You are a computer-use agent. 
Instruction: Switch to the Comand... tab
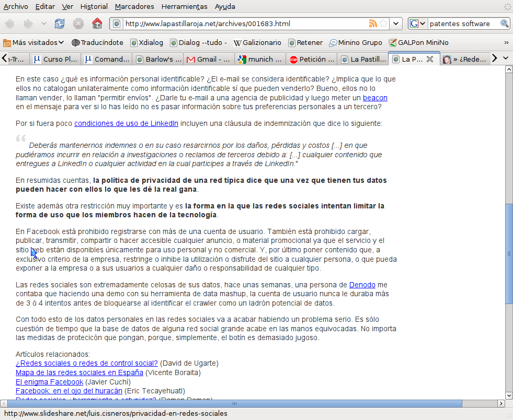coord(107,59)
